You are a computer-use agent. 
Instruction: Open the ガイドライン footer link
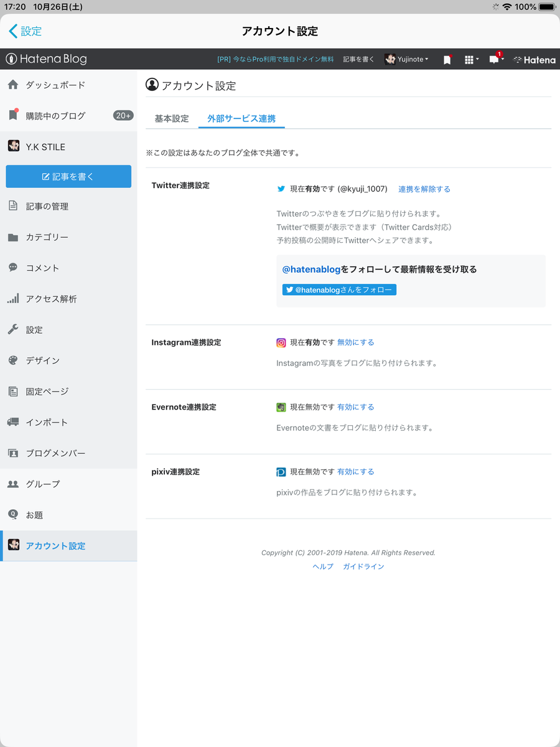pyautogui.click(x=363, y=566)
